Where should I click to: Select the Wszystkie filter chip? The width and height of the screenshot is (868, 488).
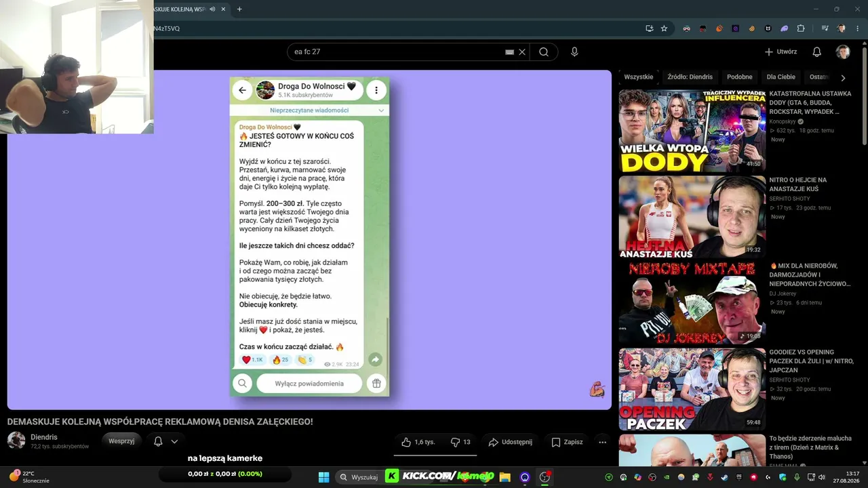639,77
